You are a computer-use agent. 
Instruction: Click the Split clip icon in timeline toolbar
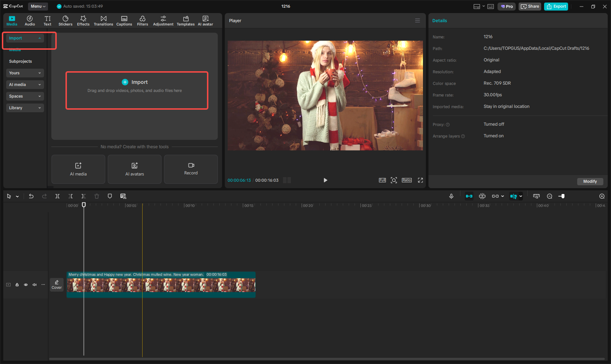click(57, 196)
